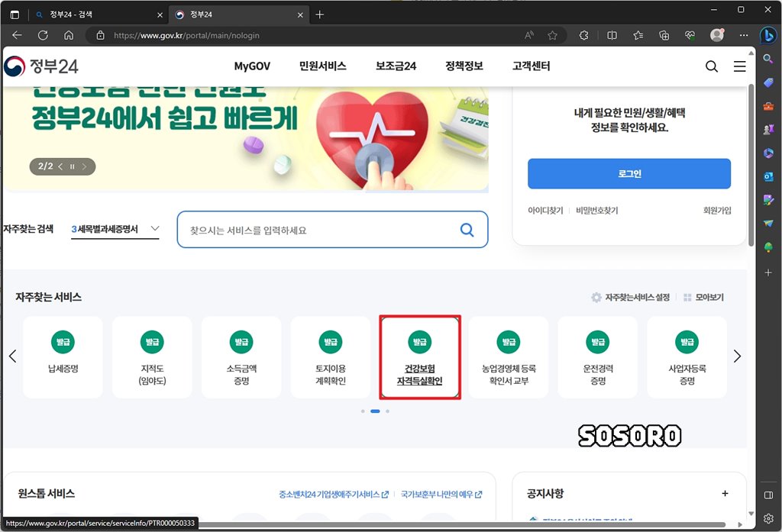Open the 사업자등록 증명 service card
This screenshot has height=532, width=782.
tap(687, 357)
